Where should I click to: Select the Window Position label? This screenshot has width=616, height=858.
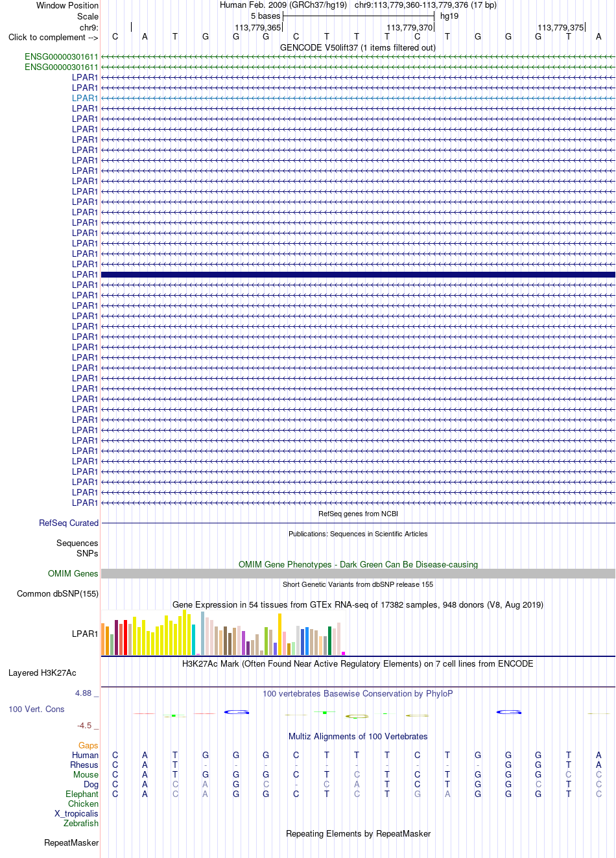[67, 5]
